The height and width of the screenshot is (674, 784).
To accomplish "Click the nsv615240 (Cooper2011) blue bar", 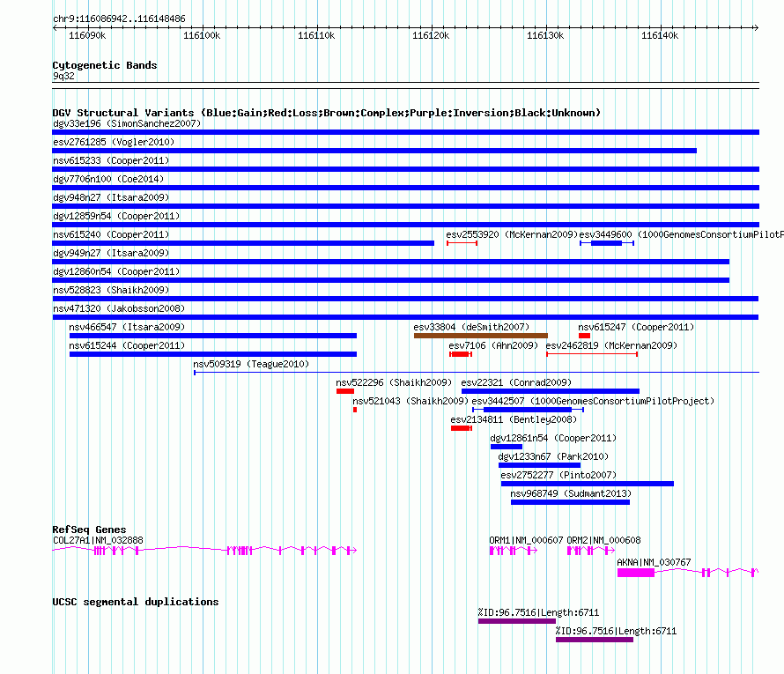I will click(243, 243).
